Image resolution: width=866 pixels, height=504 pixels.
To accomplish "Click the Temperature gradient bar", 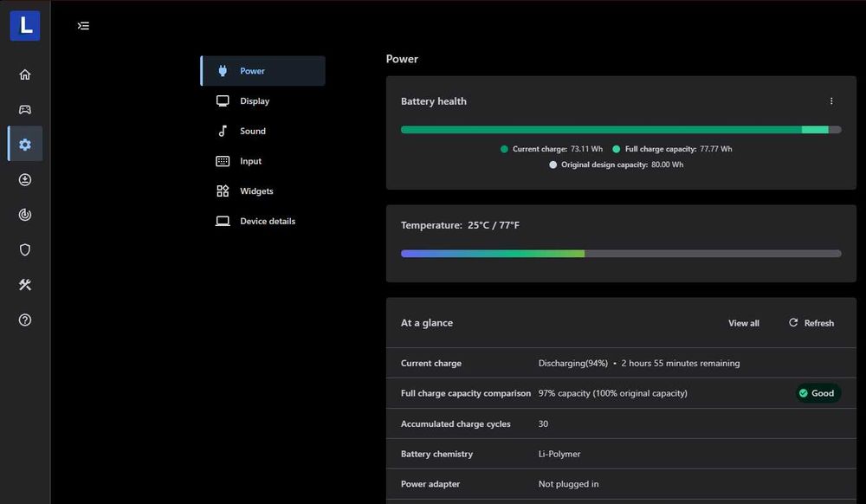I will click(621, 254).
